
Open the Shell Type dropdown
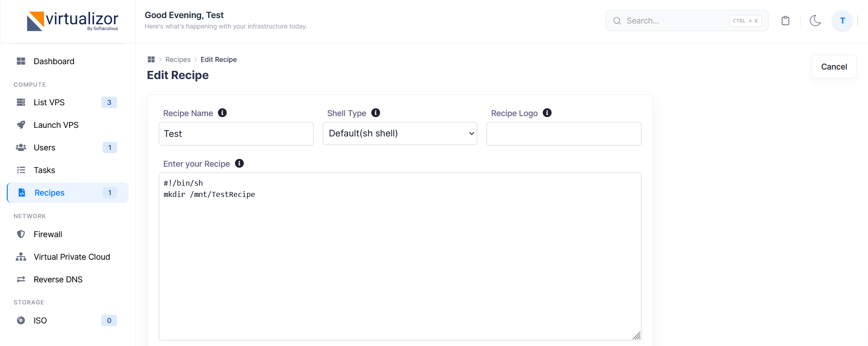pos(400,134)
